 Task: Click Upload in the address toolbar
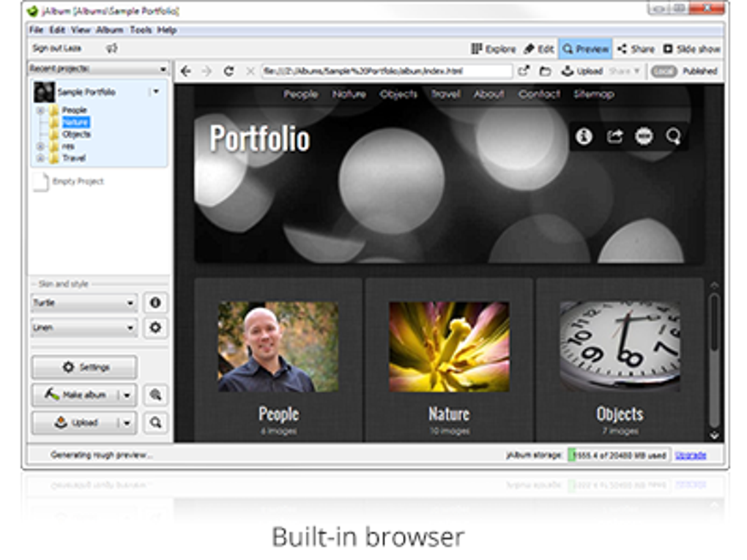(582, 72)
